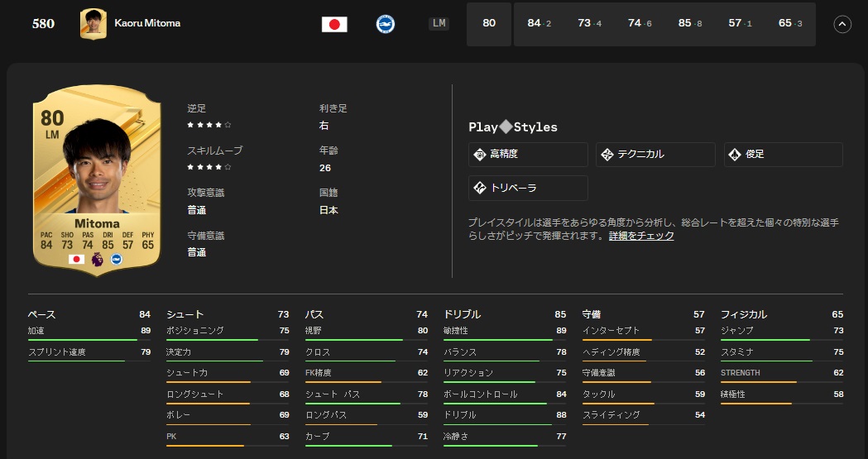Select the ドリブル category heading
The image size is (868, 459).
click(462, 314)
